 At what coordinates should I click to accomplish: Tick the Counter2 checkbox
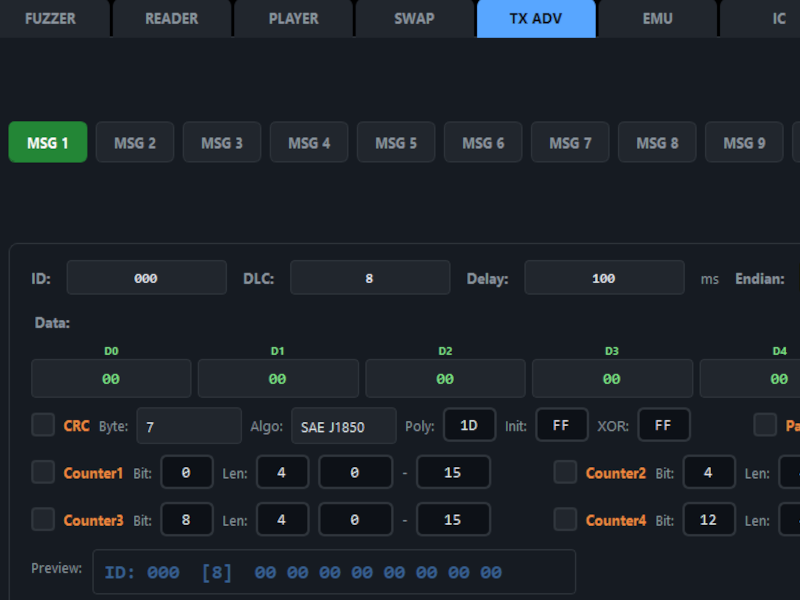coord(565,472)
